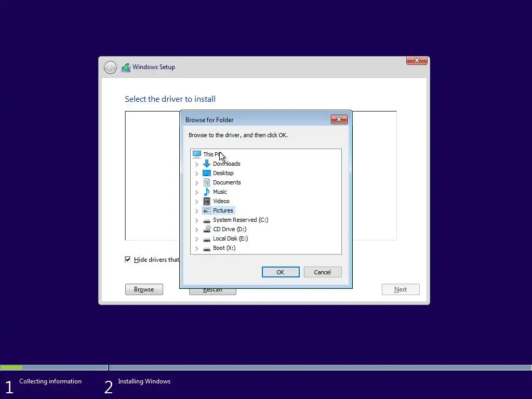This screenshot has height=399, width=532.
Task: Click the CD Drive (D:) disc icon
Action: point(207,229)
